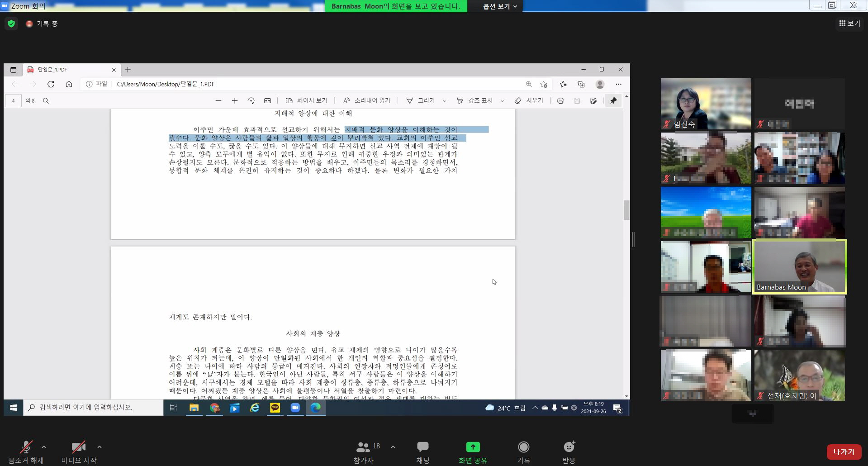Click the 24°C 흐림 weather widget

click(505, 408)
